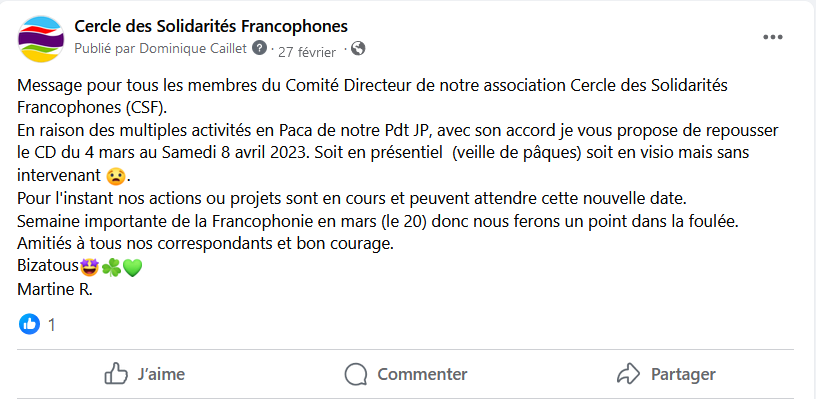Open the reaction count showing 1
Image resolution: width=816 pixels, height=399 pixels.
click(52, 325)
